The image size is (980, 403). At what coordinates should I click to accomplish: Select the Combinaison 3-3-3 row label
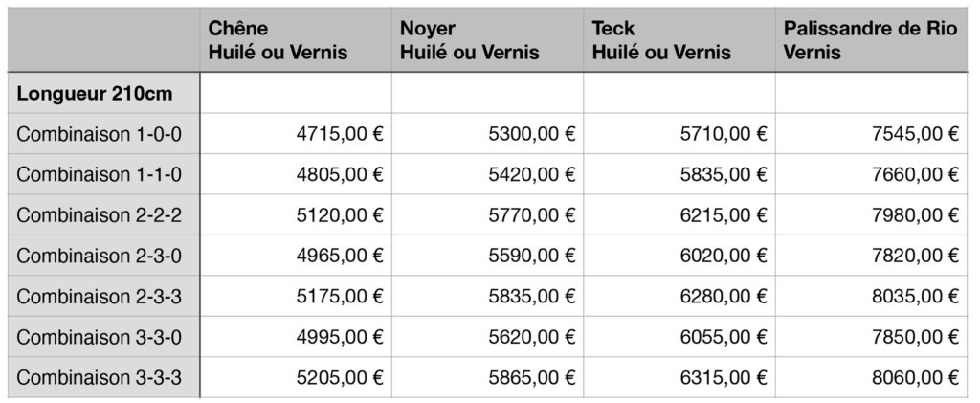click(99, 377)
